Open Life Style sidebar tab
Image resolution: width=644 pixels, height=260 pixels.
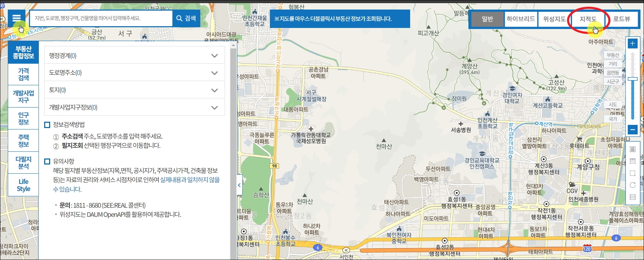click(23, 185)
